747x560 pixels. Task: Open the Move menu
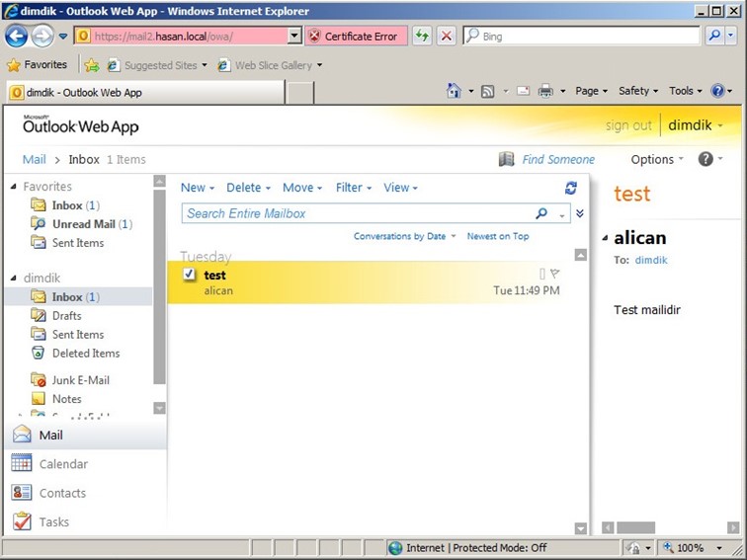pyautogui.click(x=302, y=188)
